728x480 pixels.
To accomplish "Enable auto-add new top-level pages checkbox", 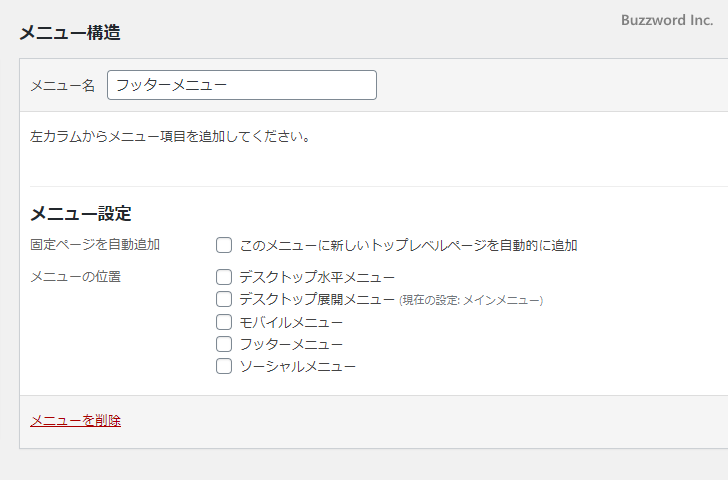I will pyautogui.click(x=224, y=245).
